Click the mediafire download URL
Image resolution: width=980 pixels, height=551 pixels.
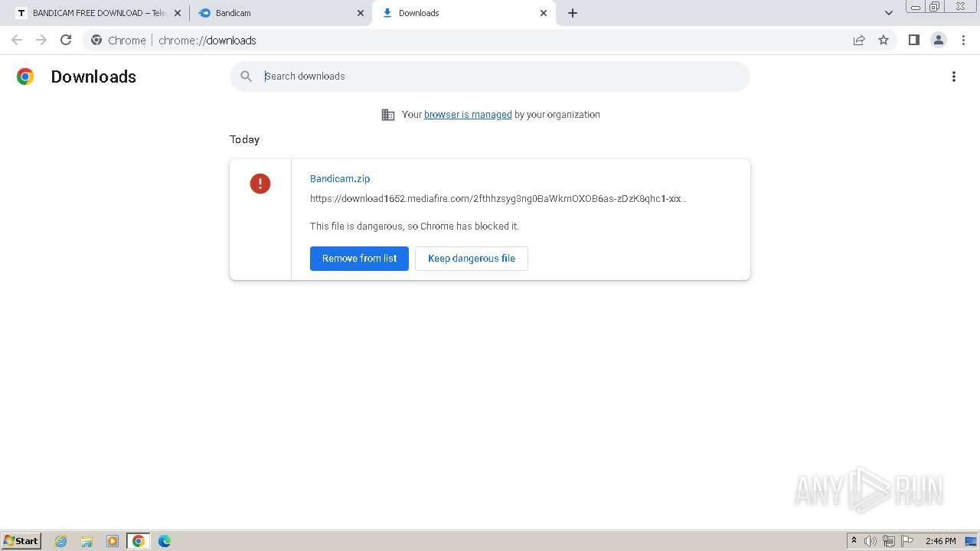pyautogui.click(x=498, y=198)
